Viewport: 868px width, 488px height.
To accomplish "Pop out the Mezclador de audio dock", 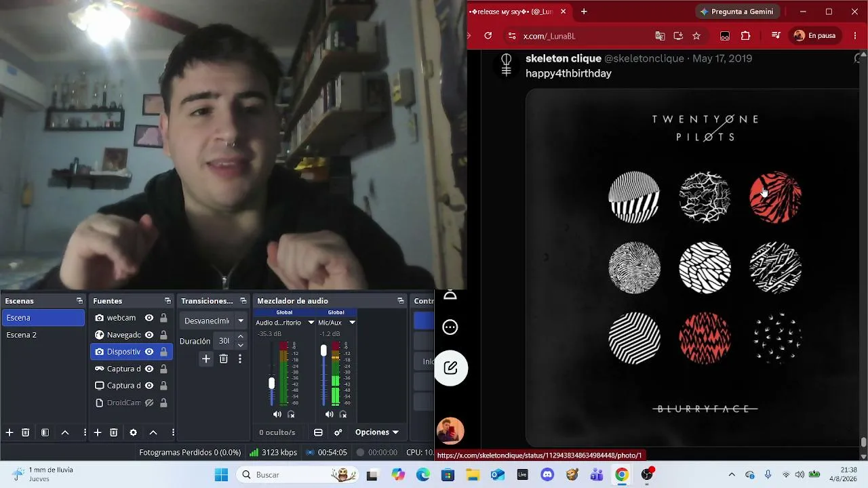I will pyautogui.click(x=400, y=301).
